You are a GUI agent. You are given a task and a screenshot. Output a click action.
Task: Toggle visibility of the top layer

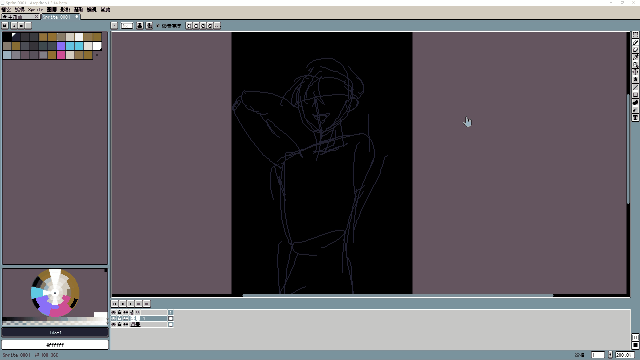(x=113, y=312)
